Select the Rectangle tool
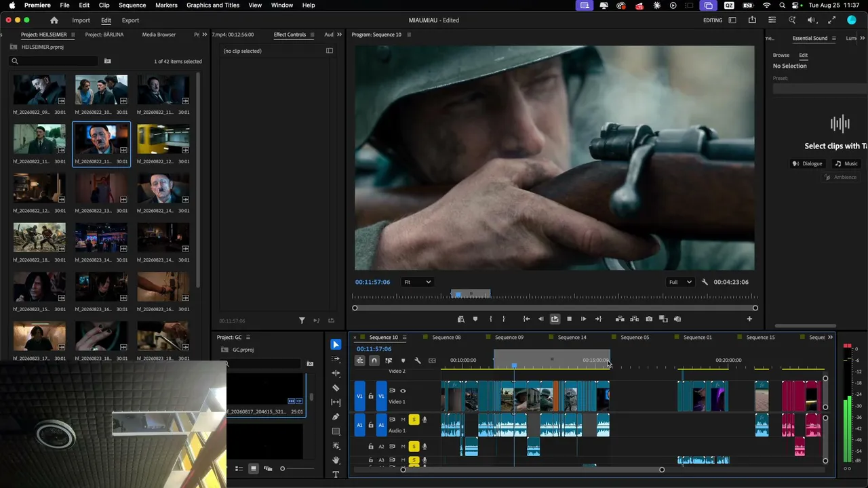The width and height of the screenshot is (868, 488). (336, 431)
